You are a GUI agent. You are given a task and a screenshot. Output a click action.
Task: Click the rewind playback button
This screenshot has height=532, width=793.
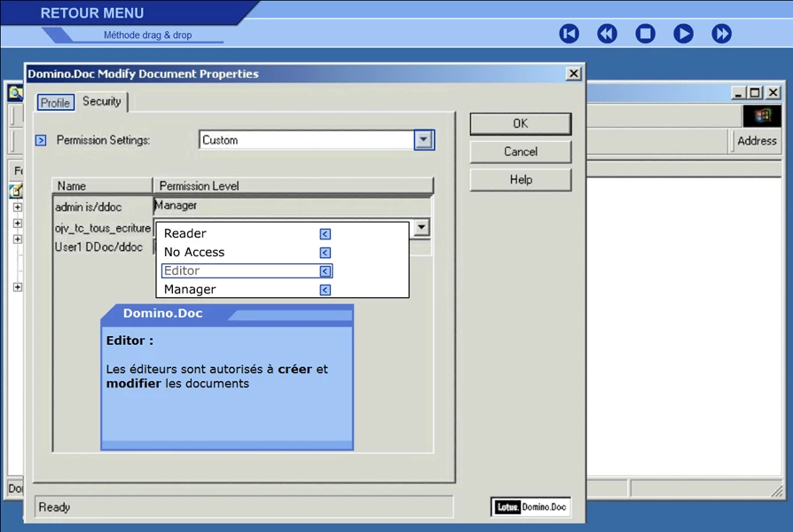click(x=607, y=34)
